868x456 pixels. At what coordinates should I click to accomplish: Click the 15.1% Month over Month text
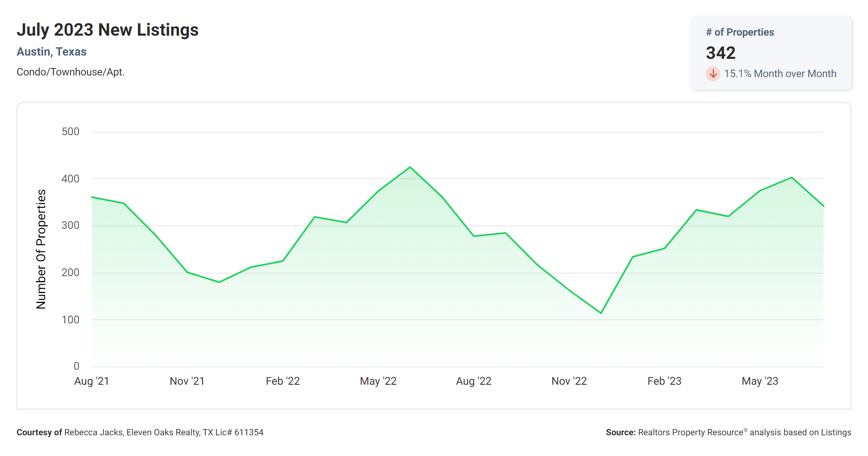pyautogui.click(x=780, y=74)
